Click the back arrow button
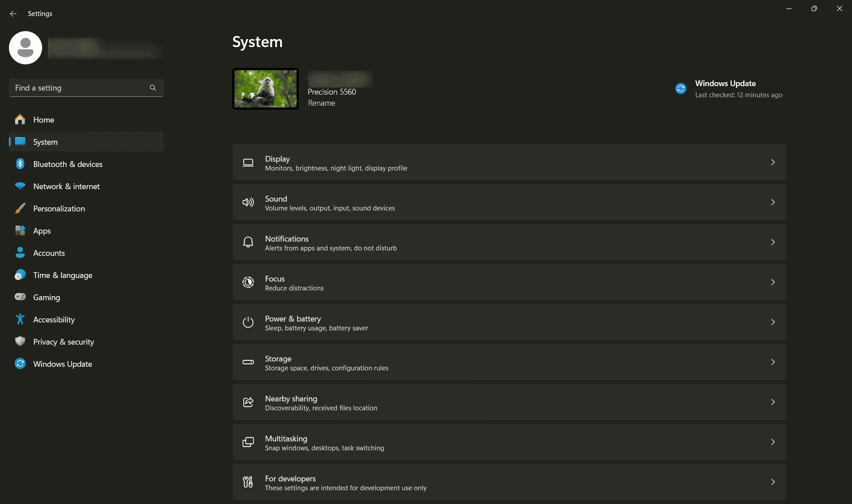Image resolution: width=852 pixels, height=504 pixels. (13, 14)
